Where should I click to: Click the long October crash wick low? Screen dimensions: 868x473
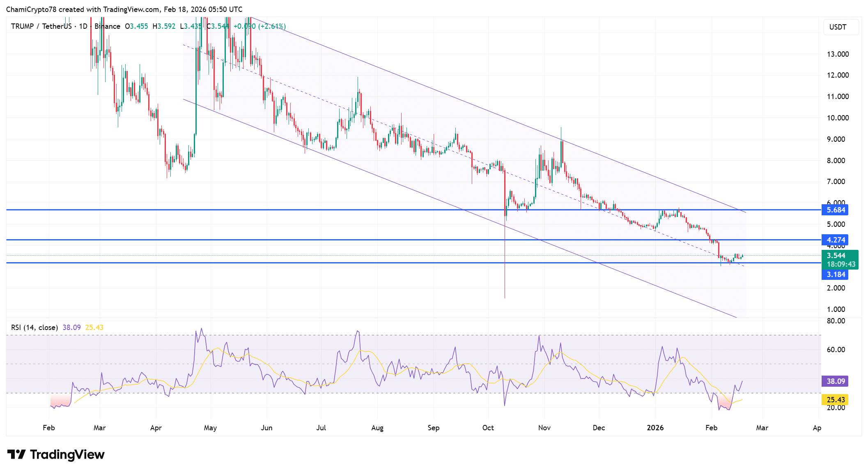click(x=505, y=297)
